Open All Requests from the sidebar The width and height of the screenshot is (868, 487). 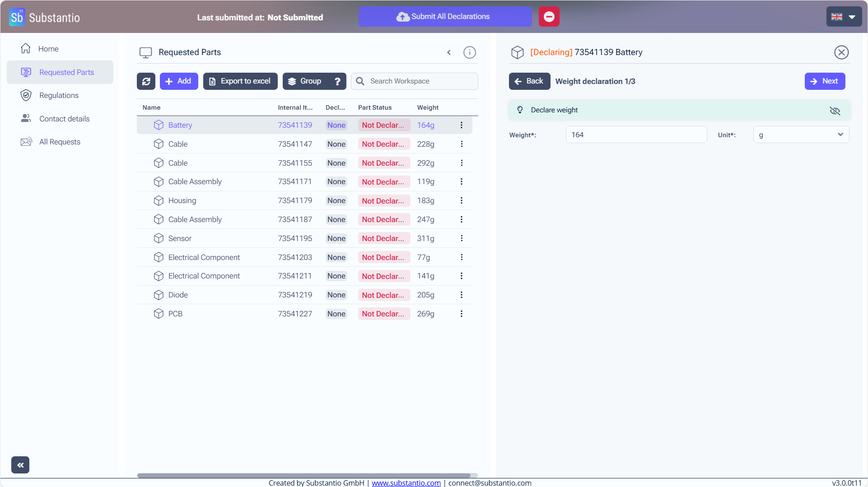pos(60,142)
